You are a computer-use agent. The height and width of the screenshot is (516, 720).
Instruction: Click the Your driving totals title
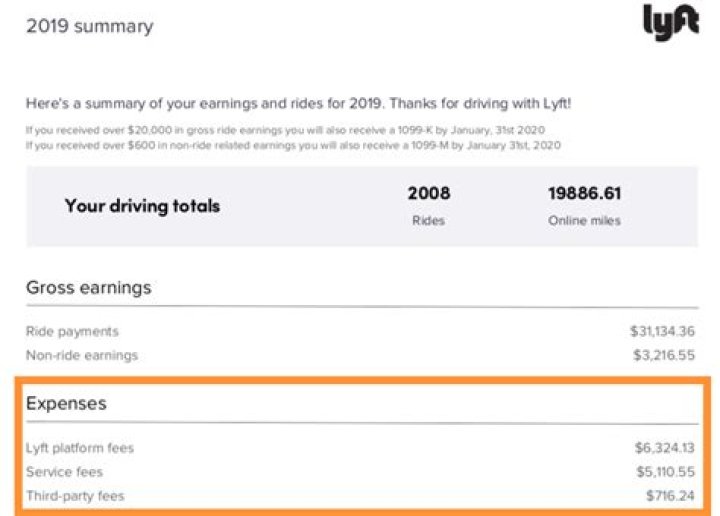tap(142, 206)
